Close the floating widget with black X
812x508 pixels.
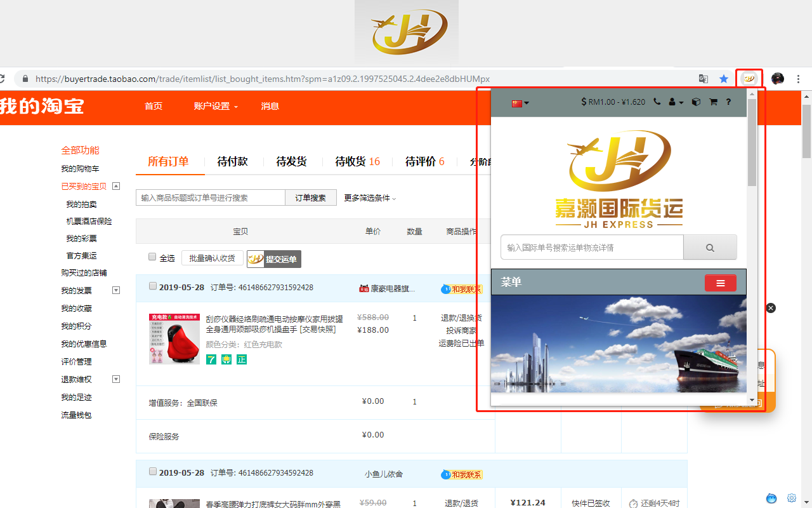(x=771, y=308)
